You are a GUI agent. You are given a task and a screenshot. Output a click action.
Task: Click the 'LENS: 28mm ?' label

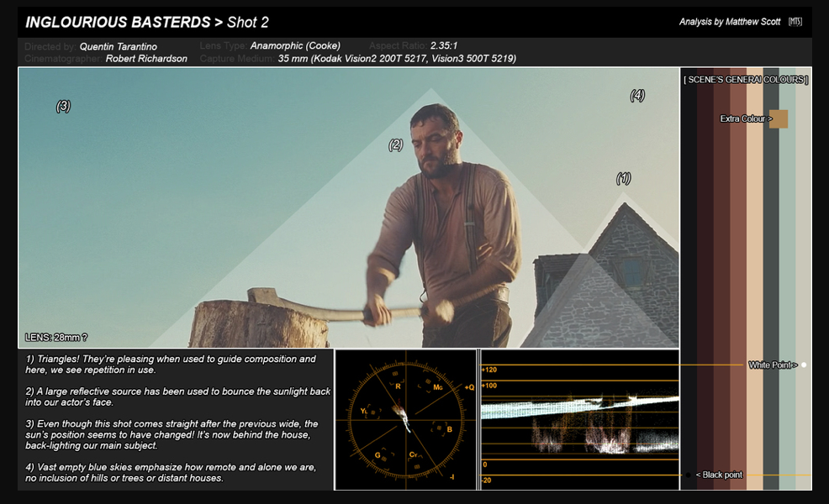coord(56,337)
